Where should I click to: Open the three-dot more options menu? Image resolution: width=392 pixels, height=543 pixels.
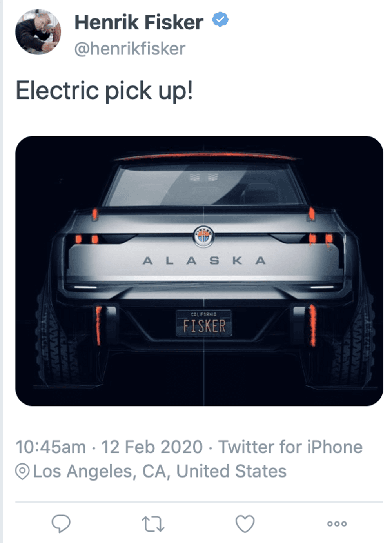pos(337,524)
